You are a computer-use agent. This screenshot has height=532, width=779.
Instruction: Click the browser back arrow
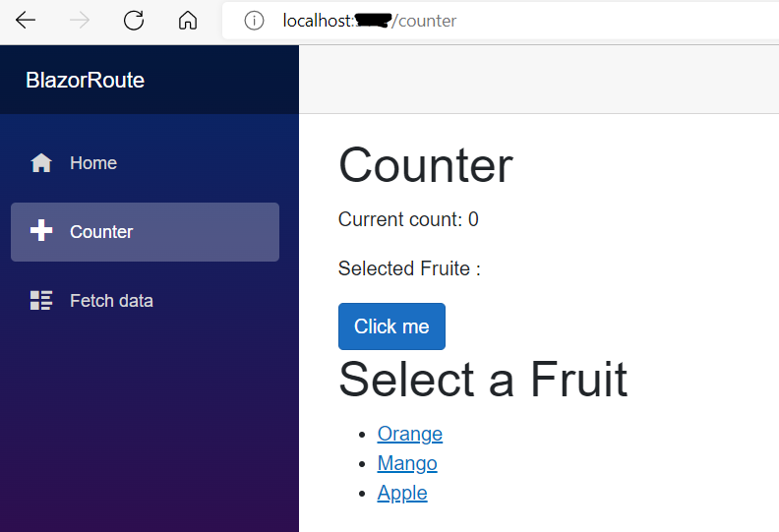(x=26, y=21)
